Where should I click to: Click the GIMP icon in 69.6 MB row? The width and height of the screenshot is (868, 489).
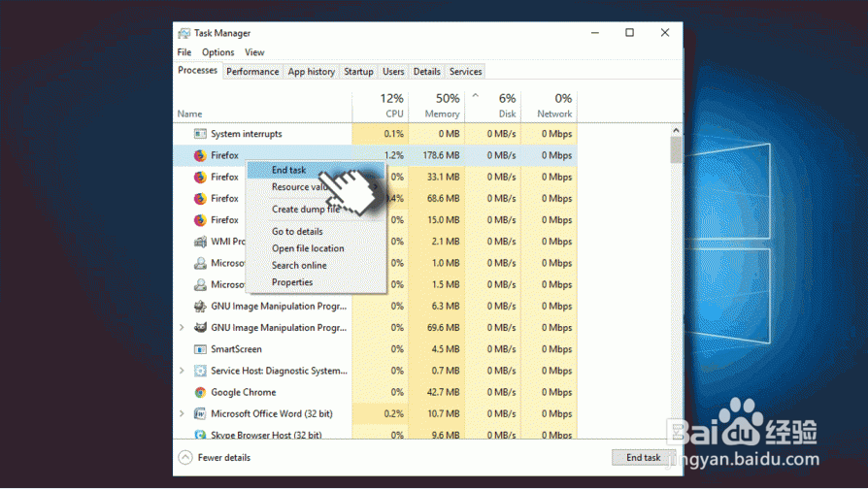200,328
